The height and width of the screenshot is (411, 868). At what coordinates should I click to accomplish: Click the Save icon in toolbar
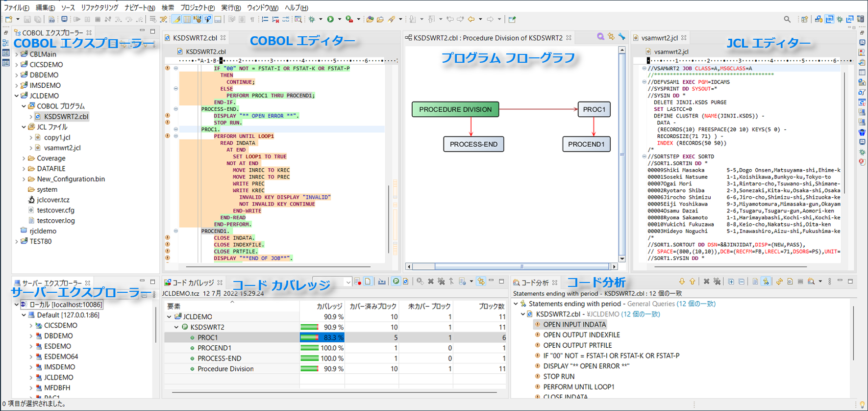(x=27, y=20)
